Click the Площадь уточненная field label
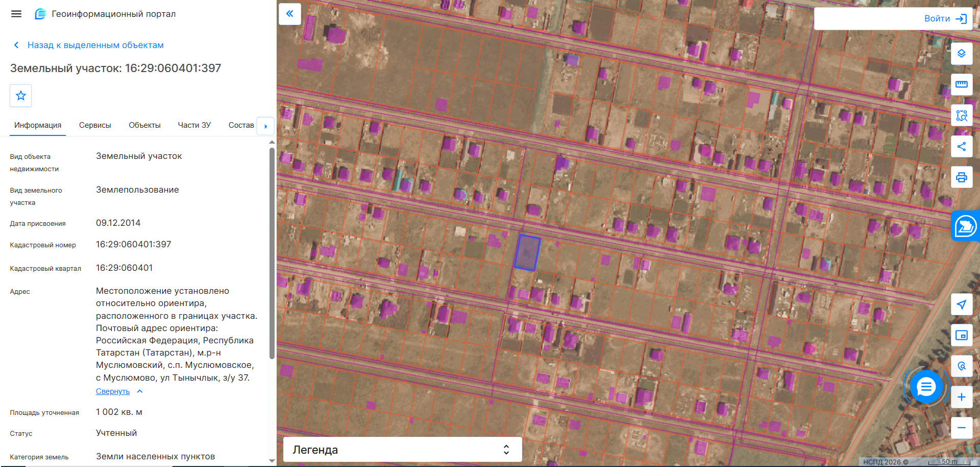Image resolution: width=980 pixels, height=467 pixels. click(x=44, y=413)
